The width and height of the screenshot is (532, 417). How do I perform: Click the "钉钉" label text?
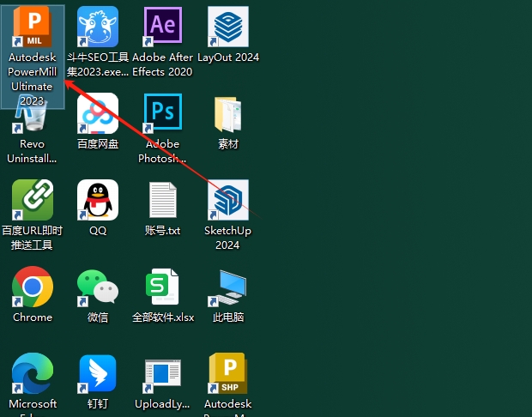[x=98, y=404]
